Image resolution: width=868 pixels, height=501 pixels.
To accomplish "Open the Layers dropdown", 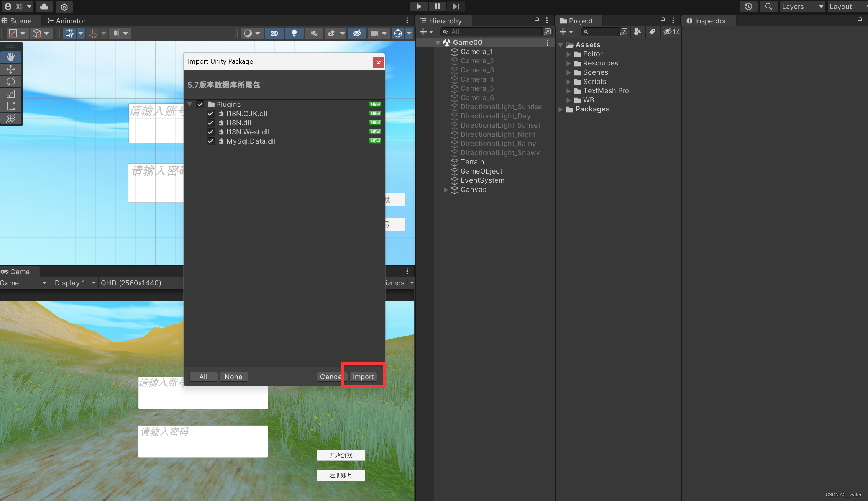I will click(802, 7).
